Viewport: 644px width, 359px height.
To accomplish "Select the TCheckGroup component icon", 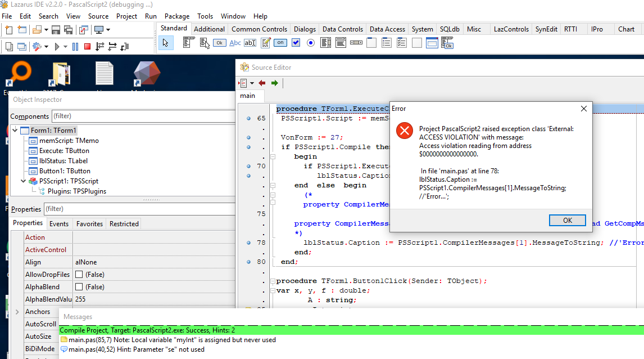I will tap(402, 43).
